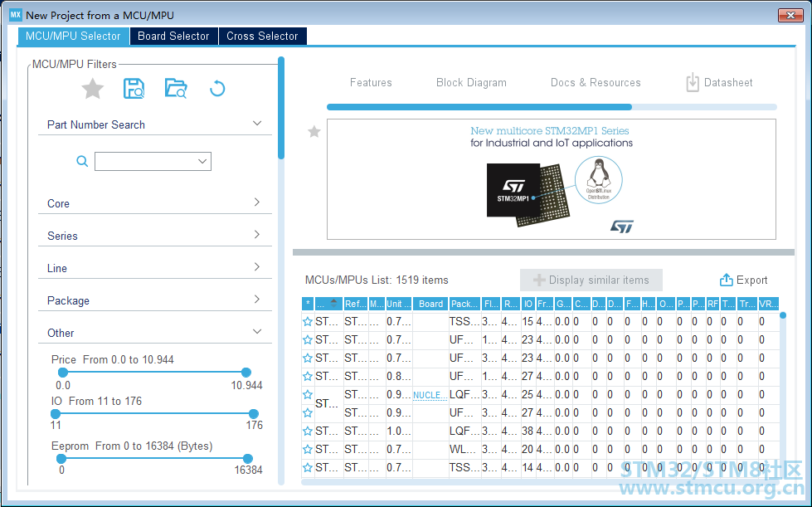Click Display similar items button
812x507 pixels.
click(591, 280)
